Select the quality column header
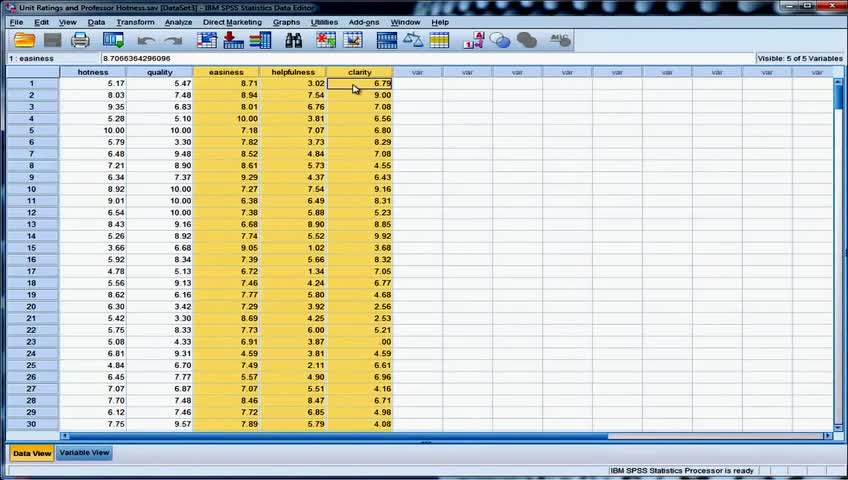Image resolution: width=848 pixels, height=480 pixels. [160, 72]
